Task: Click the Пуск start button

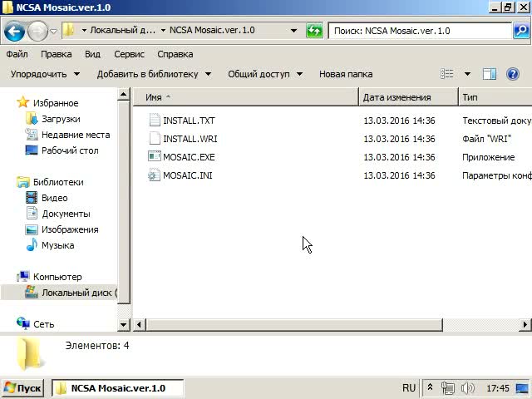Action: [22, 388]
